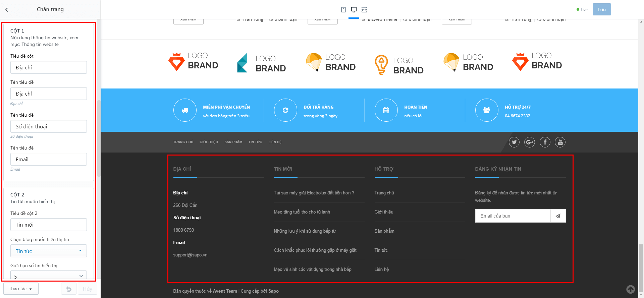Viewport: 644px width, 298px height.
Task: Switch to tablet preview icon
Action: coord(343,10)
